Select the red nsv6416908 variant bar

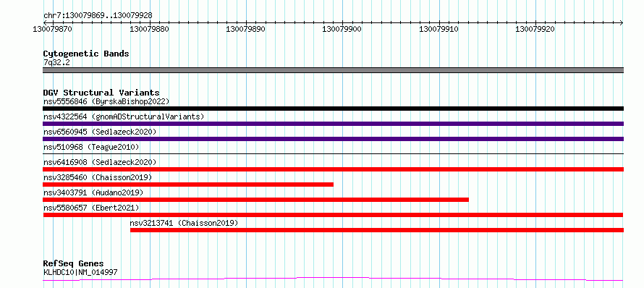[x=333, y=169]
